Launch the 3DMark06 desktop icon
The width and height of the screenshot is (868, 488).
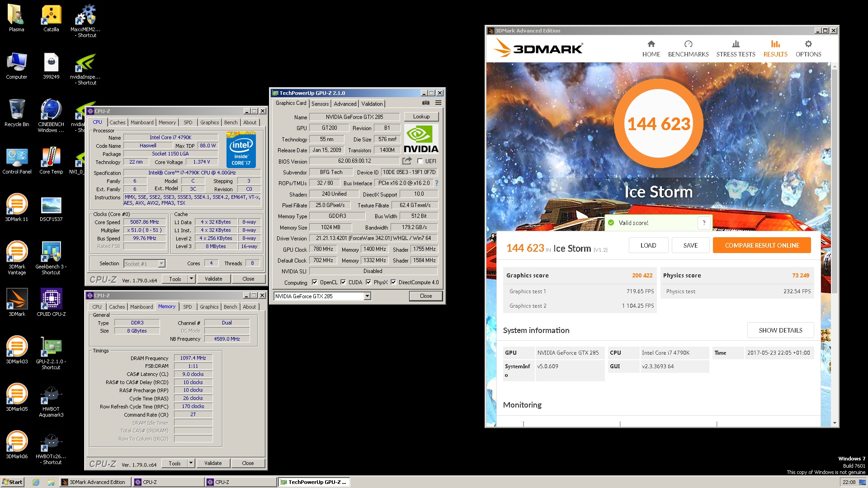point(16,445)
